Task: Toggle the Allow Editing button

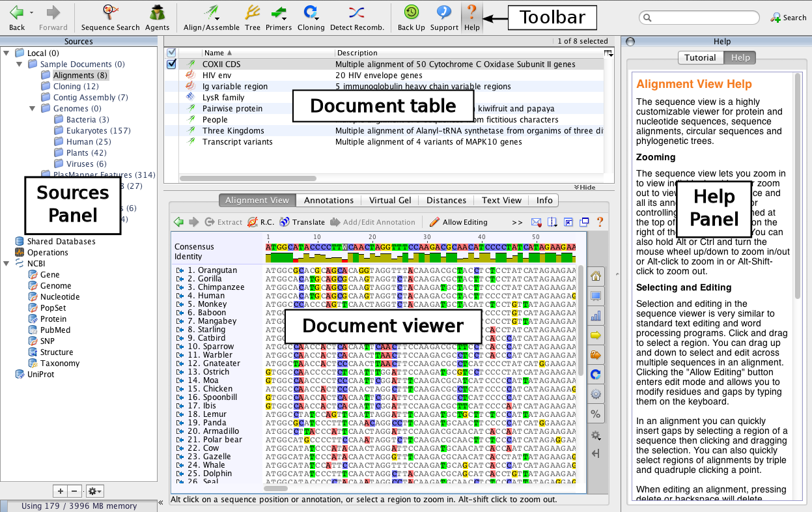Action: (x=458, y=222)
